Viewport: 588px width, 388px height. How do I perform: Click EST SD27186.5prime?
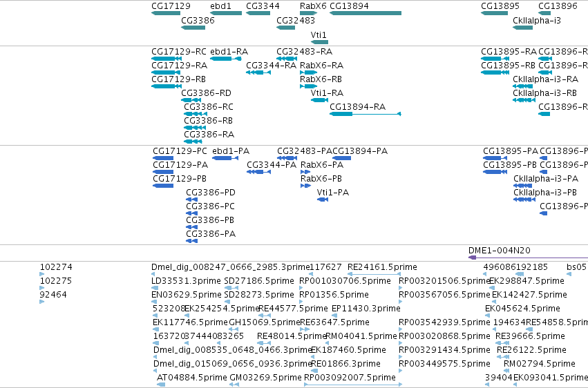tap(231, 288)
